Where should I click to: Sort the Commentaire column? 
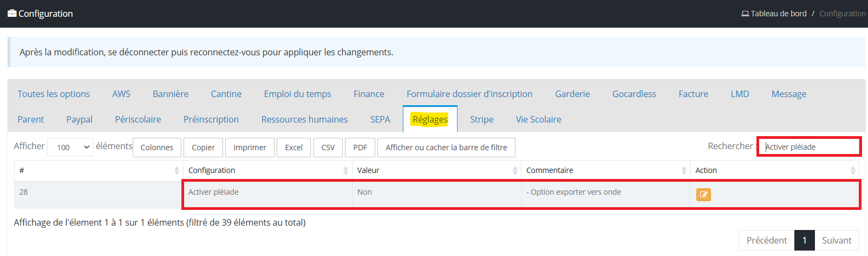[x=684, y=170]
